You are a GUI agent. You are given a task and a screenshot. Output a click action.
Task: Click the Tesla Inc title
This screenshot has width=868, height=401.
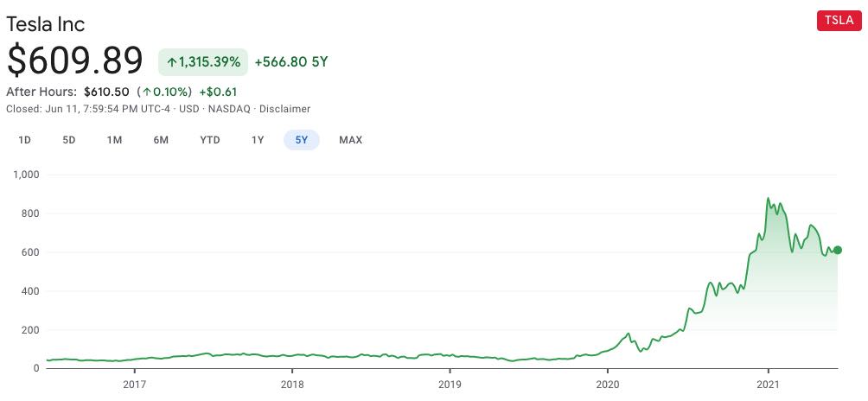[46, 23]
